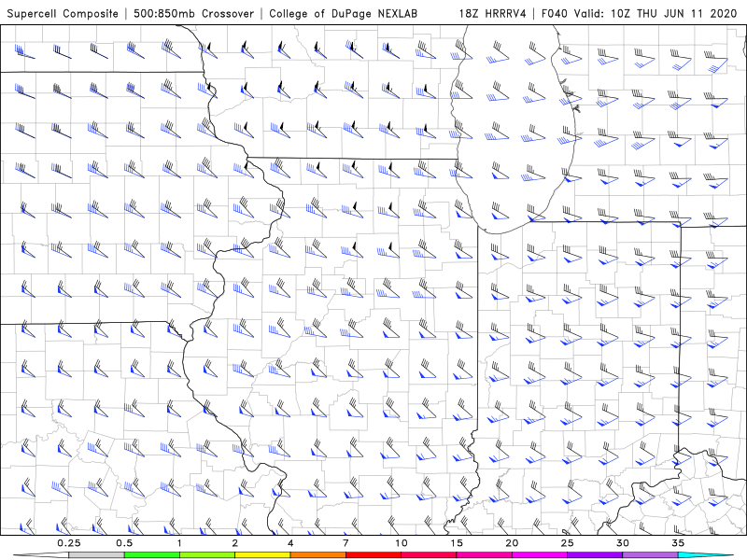Click the "7" scale label
747x560 pixels.
[345, 543]
